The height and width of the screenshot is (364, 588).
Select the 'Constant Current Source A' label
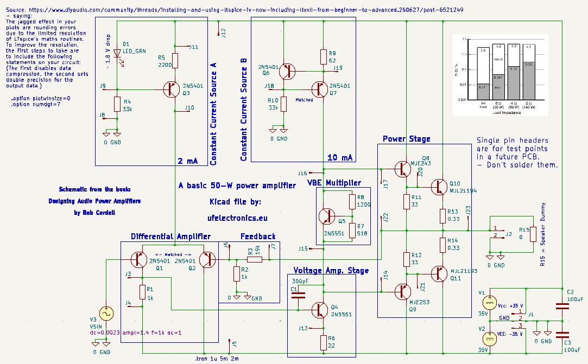(213, 114)
